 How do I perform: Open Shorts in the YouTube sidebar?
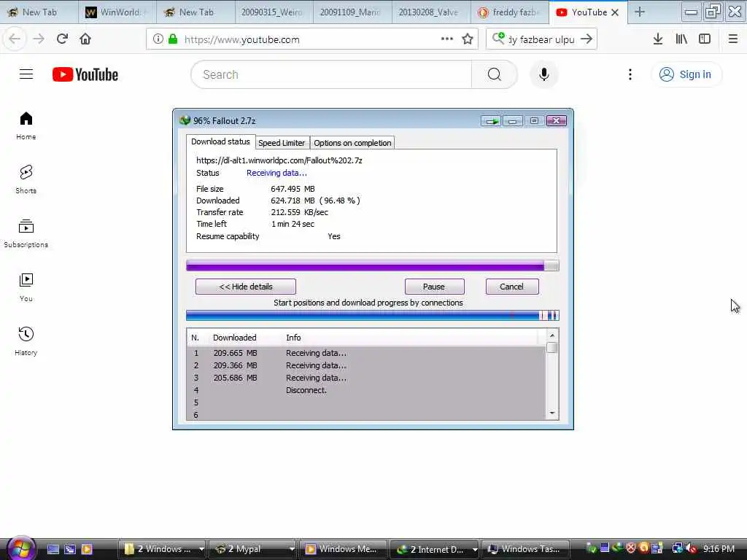click(x=26, y=179)
